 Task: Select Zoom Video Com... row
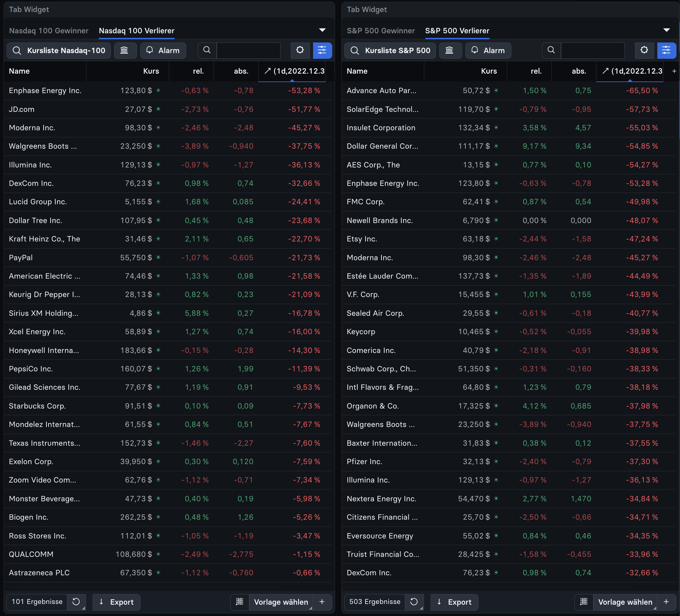tap(167, 480)
